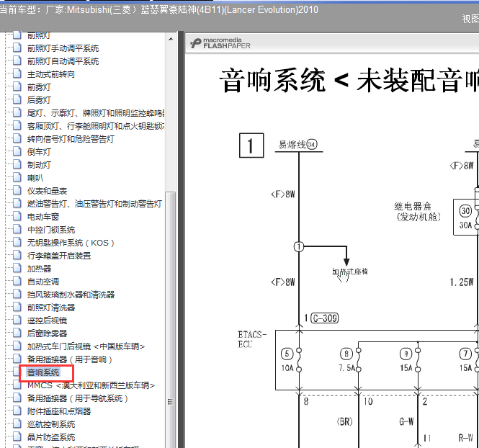The image size is (479, 448).
Task: Select the 前雾灯 item
Action: 39,87
